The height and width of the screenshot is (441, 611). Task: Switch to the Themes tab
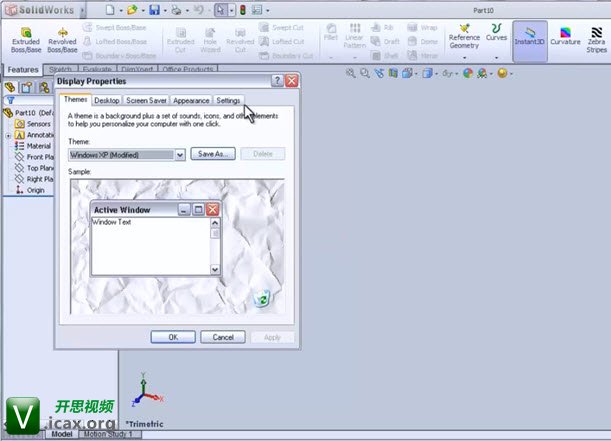[x=76, y=99]
